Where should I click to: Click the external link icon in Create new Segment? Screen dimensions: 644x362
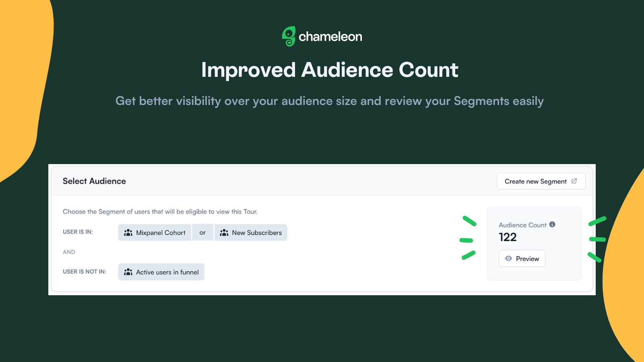[x=574, y=181]
